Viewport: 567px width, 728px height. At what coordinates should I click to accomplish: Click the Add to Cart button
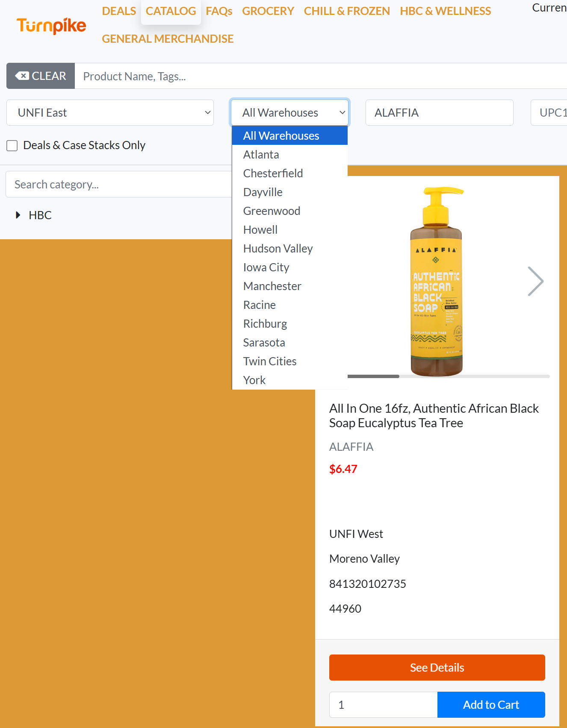[x=491, y=705]
